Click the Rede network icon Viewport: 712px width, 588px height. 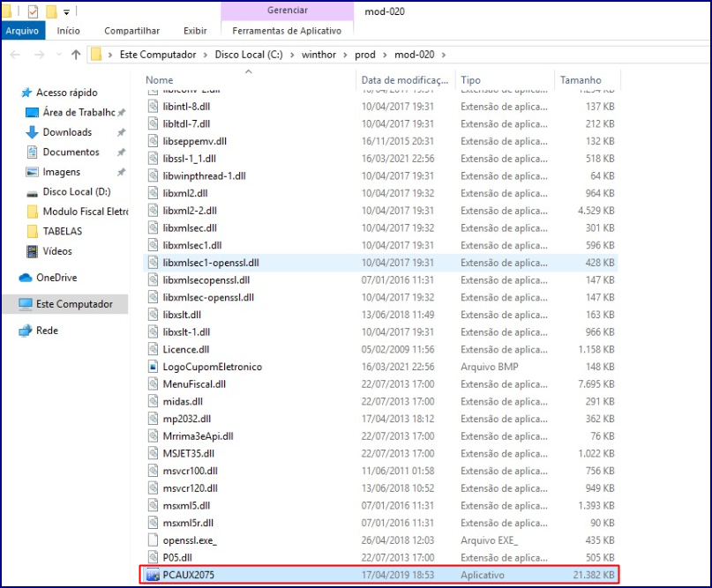pos(26,331)
